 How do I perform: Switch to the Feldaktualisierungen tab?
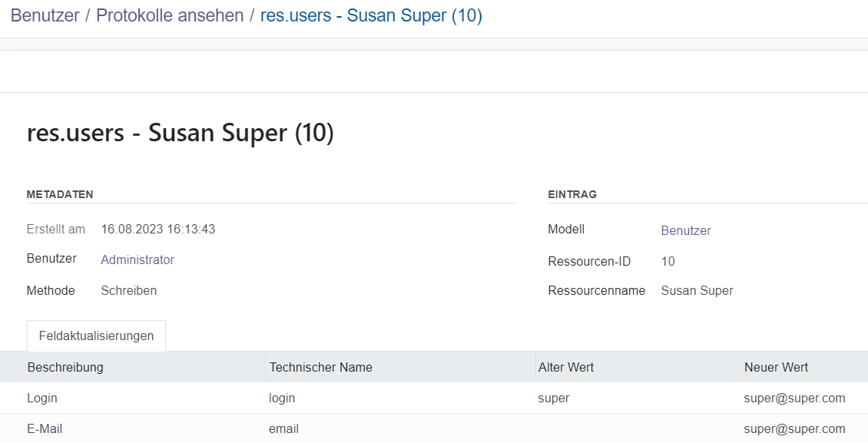(x=96, y=336)
